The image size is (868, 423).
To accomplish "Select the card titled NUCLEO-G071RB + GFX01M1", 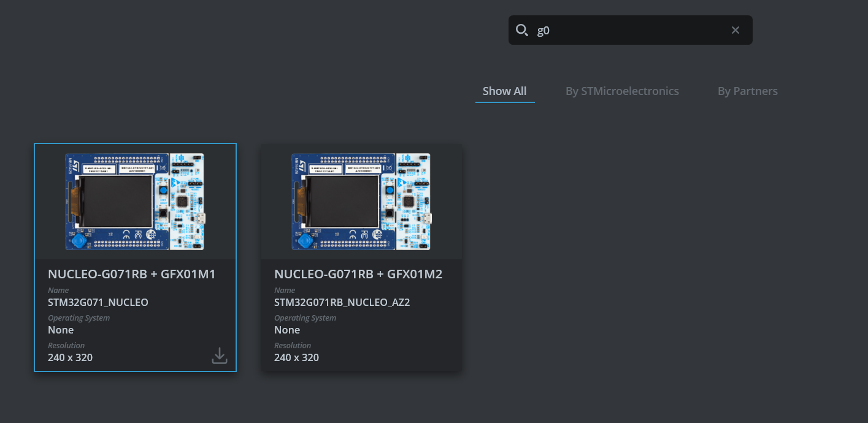I will tap(132, 274).
